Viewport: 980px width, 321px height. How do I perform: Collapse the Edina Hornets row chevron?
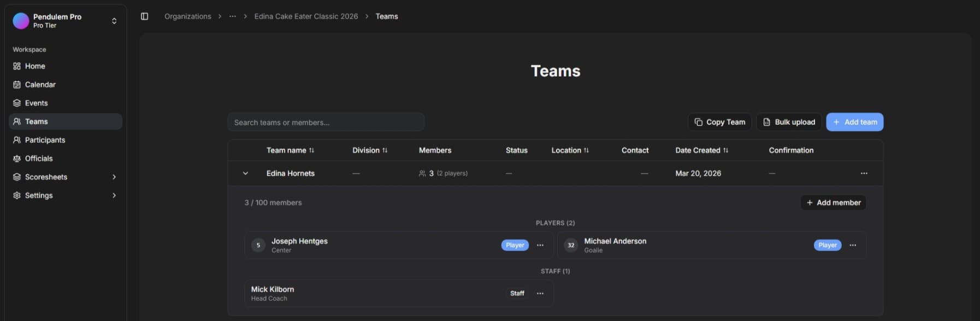[245, 173]
